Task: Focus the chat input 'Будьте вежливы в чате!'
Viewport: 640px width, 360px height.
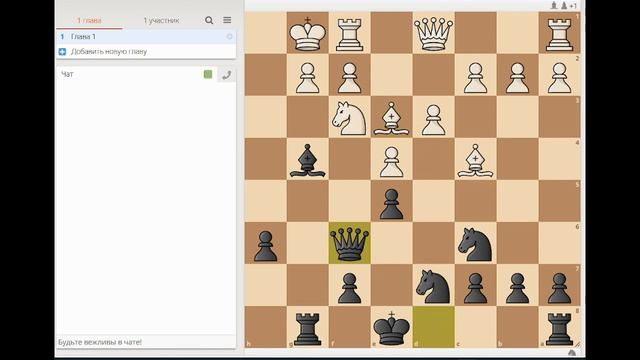Action: coord(146,342)
